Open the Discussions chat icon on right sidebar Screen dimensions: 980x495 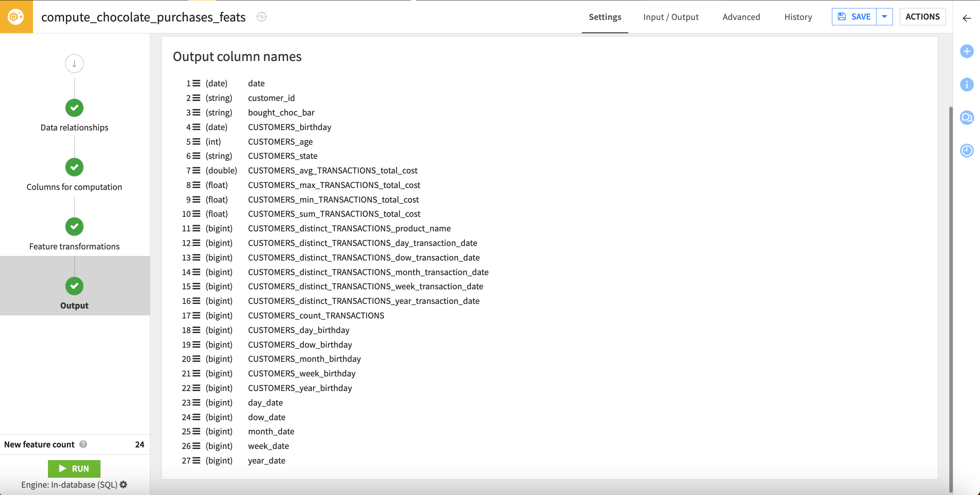pos(967,118)
